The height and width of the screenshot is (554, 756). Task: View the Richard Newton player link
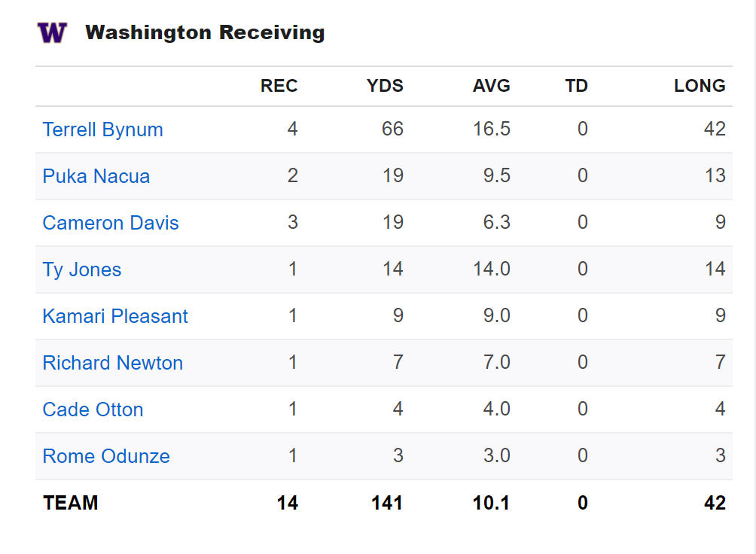coord(113,363)
